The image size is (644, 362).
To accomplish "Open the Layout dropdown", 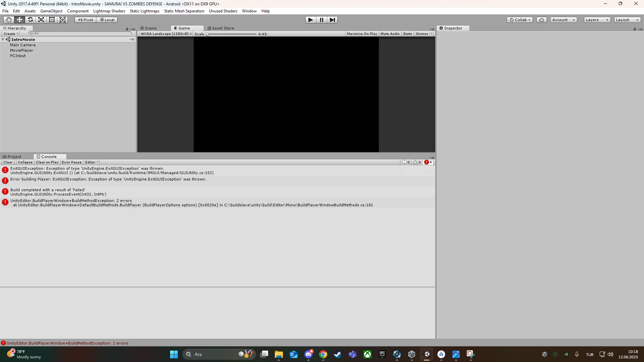I will 627,20.
